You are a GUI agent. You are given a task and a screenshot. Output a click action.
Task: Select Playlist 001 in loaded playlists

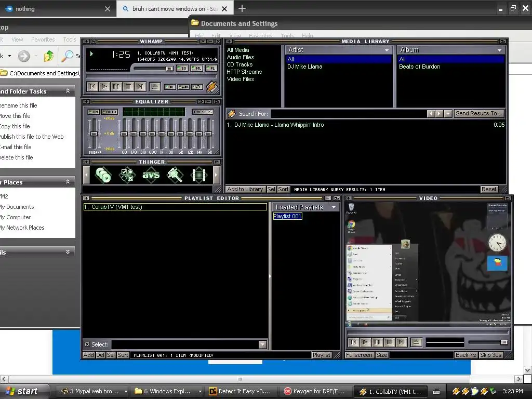[x=287, y=216]
